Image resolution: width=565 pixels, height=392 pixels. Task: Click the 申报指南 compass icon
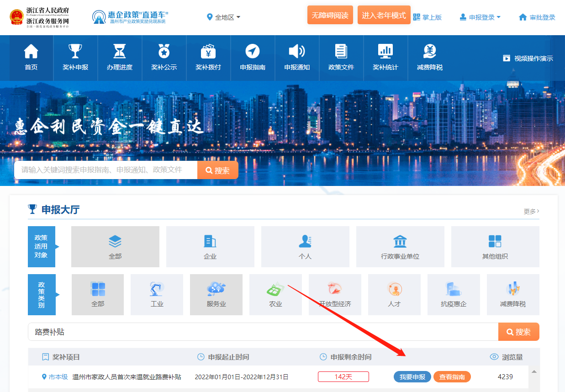[253, 51]
